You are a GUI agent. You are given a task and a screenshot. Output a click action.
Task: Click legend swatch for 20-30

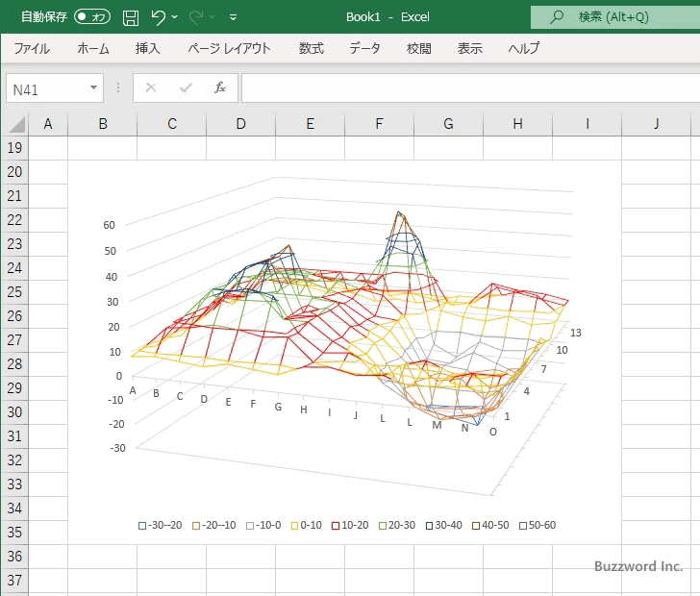click(x=383, y=526)
